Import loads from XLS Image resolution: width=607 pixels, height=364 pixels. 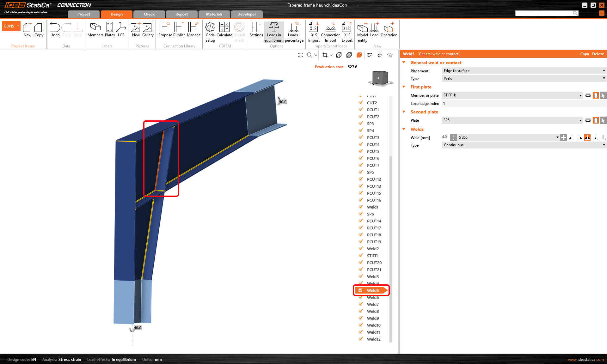coord(313,32)
